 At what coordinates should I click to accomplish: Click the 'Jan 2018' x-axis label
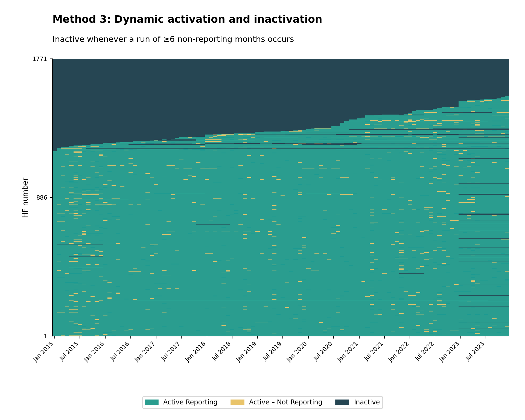click(x=197, y=352)
